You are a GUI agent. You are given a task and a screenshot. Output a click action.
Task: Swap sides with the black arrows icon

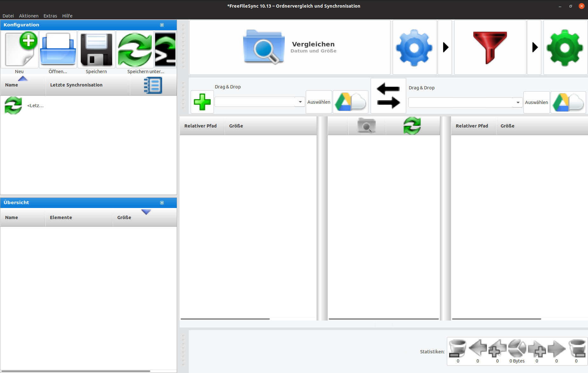point(388,96)
